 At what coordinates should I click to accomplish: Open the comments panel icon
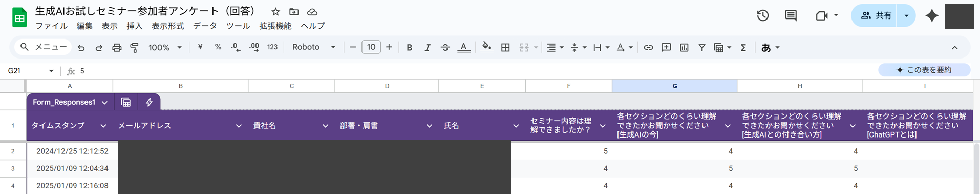(x=791, y=16)
